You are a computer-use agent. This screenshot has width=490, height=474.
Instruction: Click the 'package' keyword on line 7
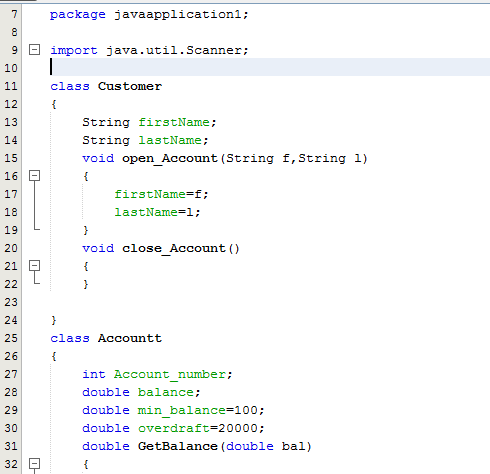pos(78,15)
